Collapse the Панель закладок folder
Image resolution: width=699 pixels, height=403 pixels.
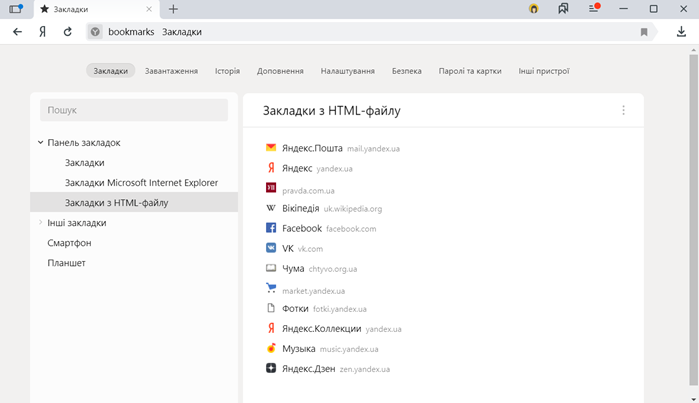click(x=40, y=143)
